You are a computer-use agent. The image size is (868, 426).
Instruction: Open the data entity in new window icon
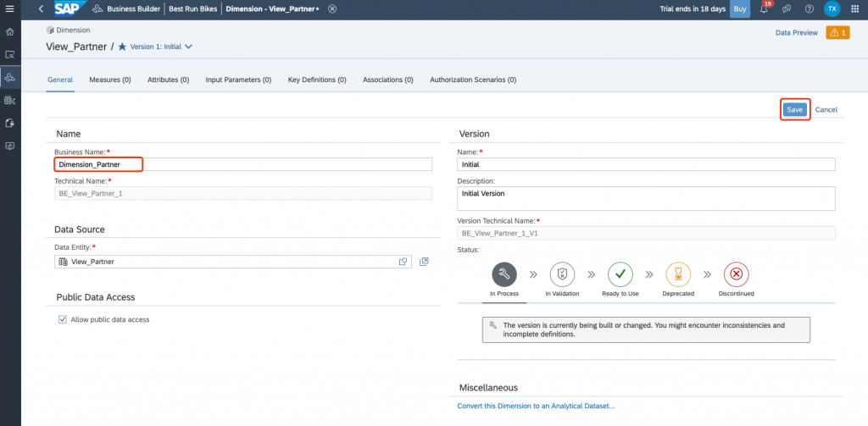coord(424,262)
